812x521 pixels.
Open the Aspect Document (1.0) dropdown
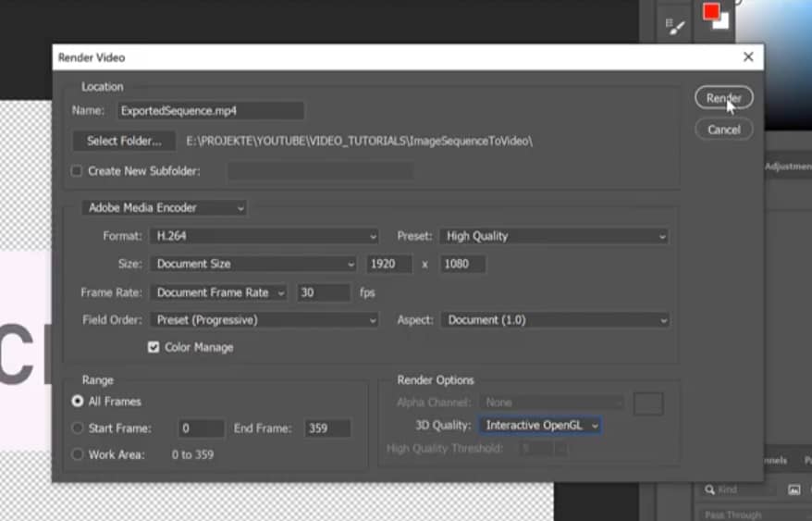[x=555, y=320]
